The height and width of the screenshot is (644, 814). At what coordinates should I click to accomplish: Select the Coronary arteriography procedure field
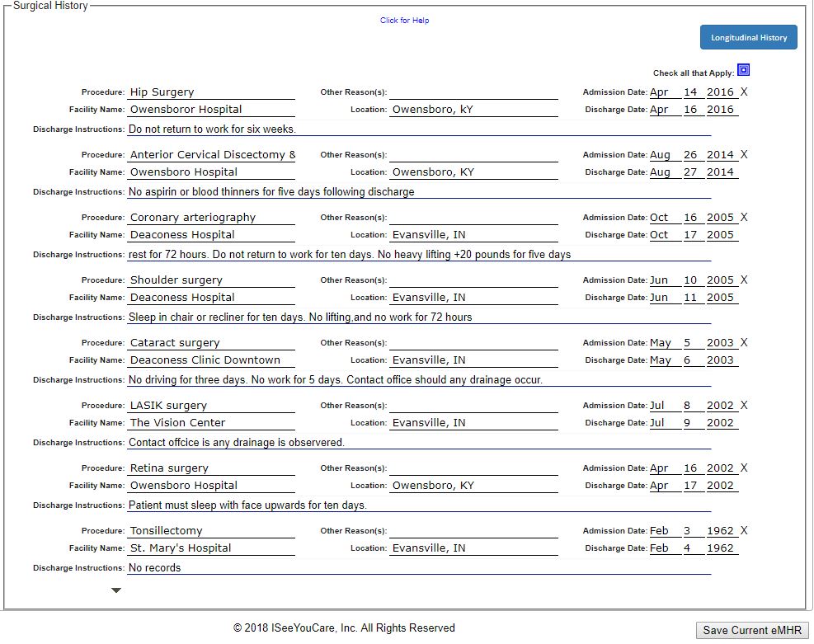tap(211, 218)
